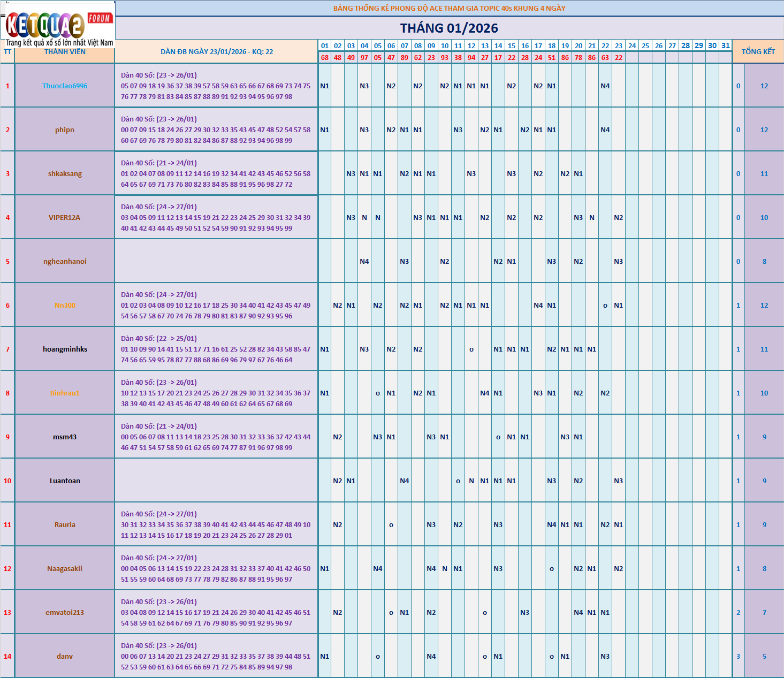The height and width of the screenshot is (678, 784).
Task: Select row number 10 in TT column
Action: (x=7, y=481)
